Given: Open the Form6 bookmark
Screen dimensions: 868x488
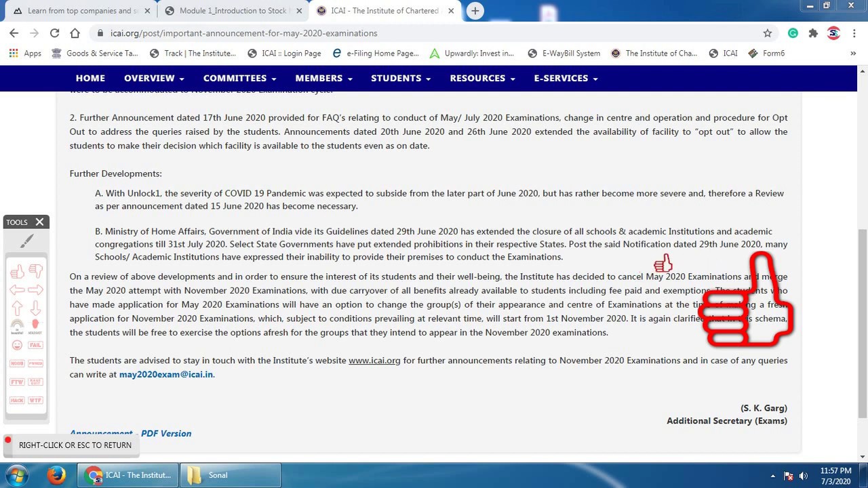Looking at the screenshot, I should [766, 53].
